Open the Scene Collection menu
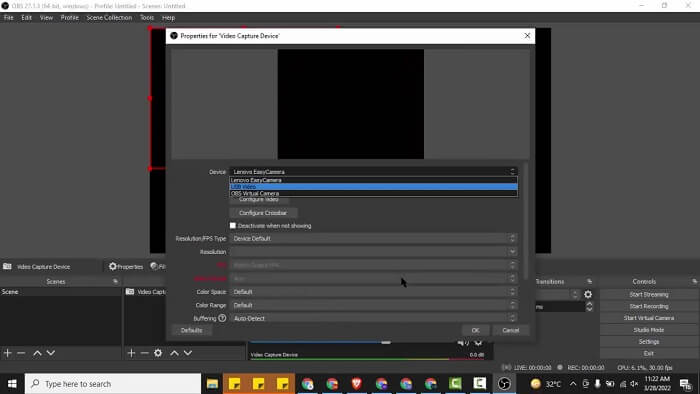Image resolution: width=700 pixels, height=394 pixels. [x=109, y=18]
